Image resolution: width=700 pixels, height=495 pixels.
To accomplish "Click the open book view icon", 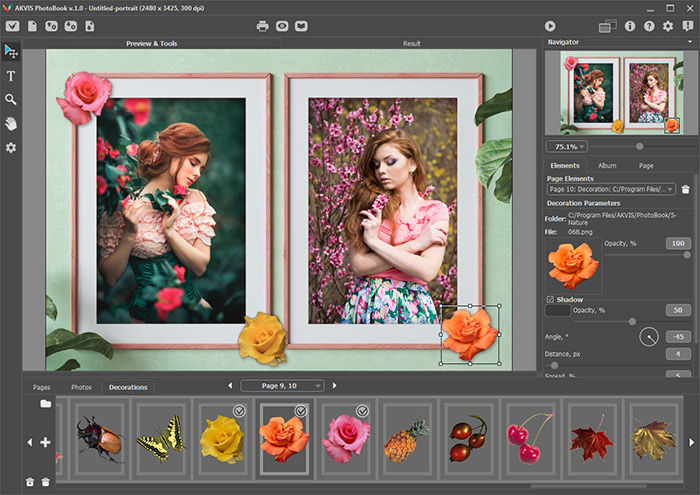I will pos(301,26).
